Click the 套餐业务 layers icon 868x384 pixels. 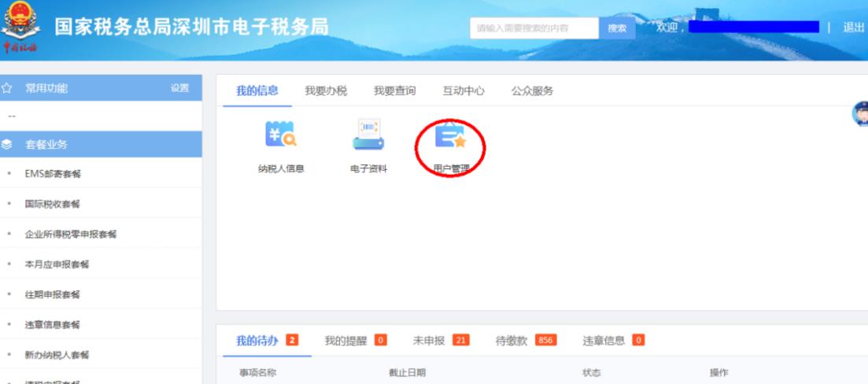pyautogui.click(x=7, y=145)
